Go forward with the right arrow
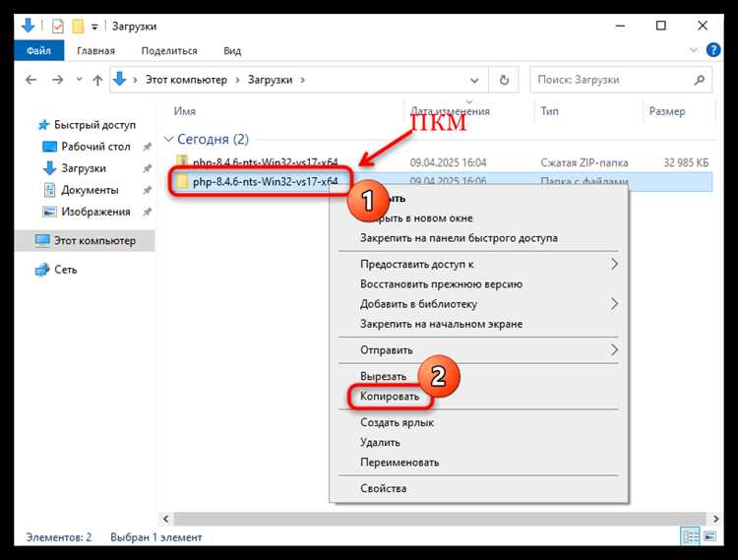The image size is (738, 560). click(x=57, y=80)
